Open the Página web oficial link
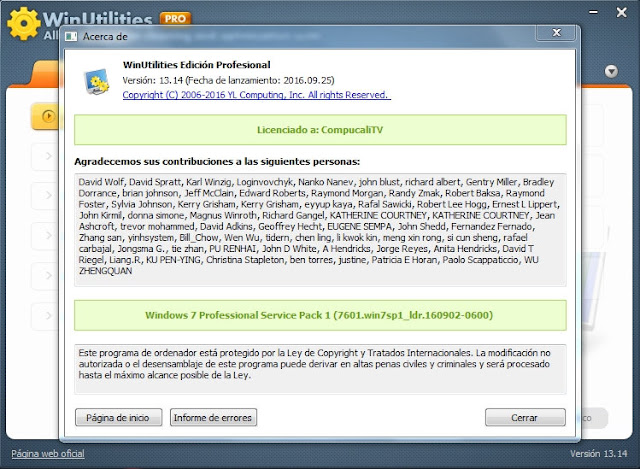The width and height of the screenshot is (640, 469). (48, 453)
